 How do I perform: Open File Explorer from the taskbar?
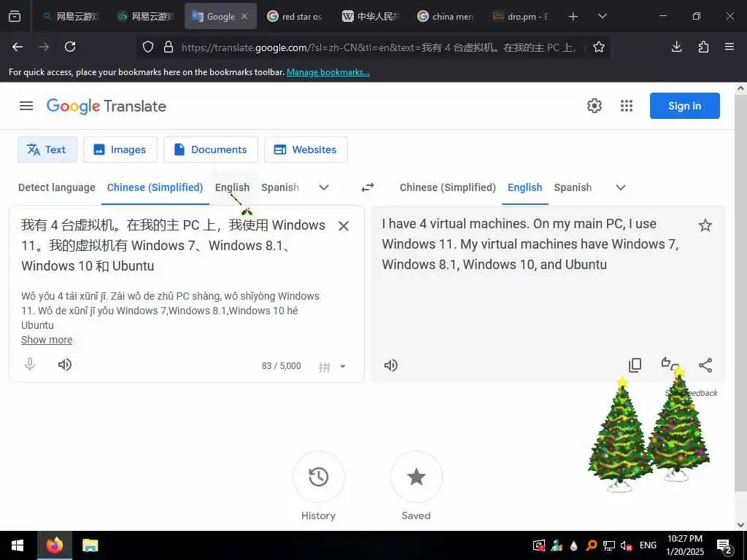[x=90, y=545]
